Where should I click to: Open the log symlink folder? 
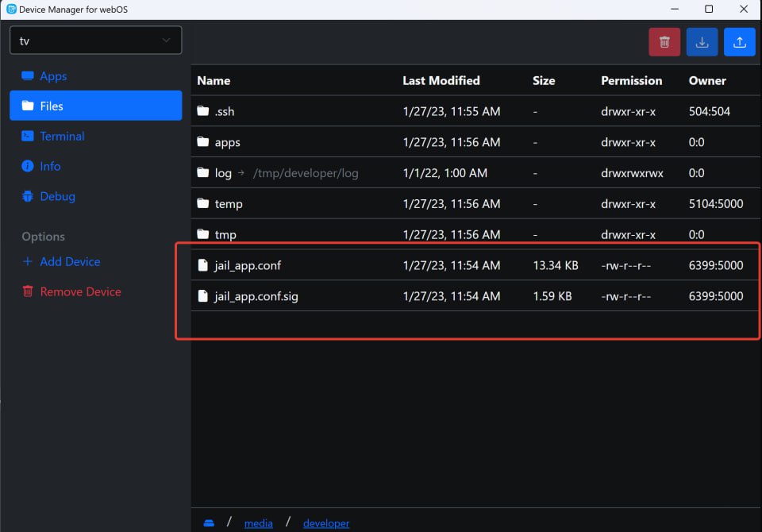[x=223, y=173]
